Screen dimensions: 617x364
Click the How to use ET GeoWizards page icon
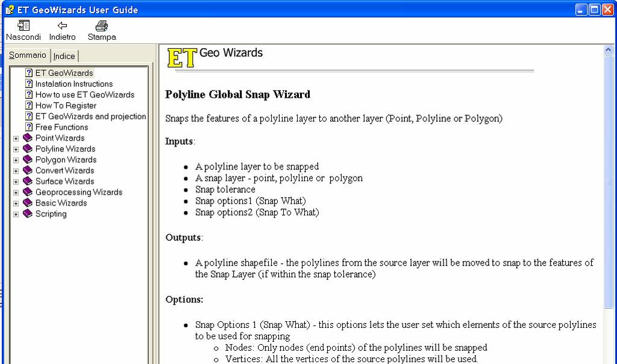coord(29,95)
